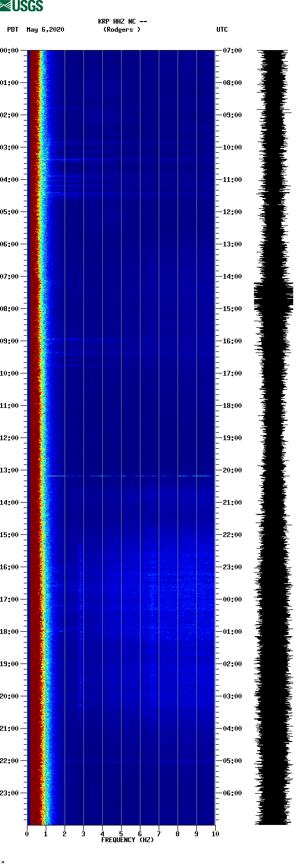Click the 00:00 PDT time label
The width and height of the screenshot is (297, 868).
pyautogui.click(x=9, y=51)
